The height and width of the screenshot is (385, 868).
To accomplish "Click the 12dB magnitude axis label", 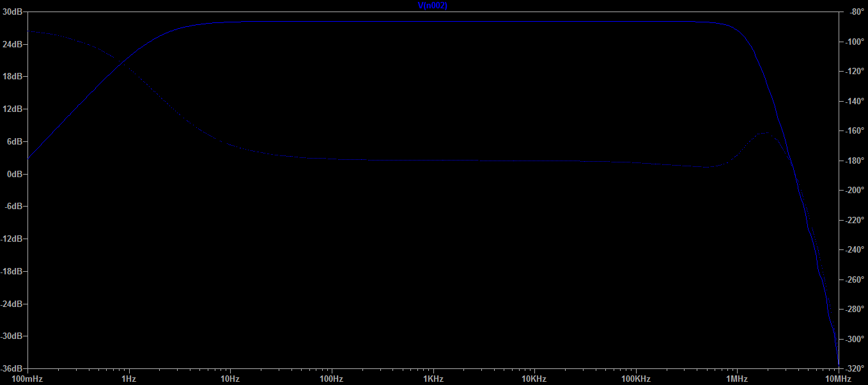I will coord(13,109).
